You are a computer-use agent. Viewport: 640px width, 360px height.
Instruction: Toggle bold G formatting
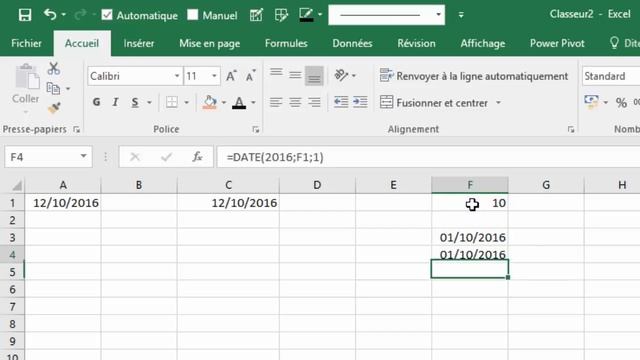point(96,102)
